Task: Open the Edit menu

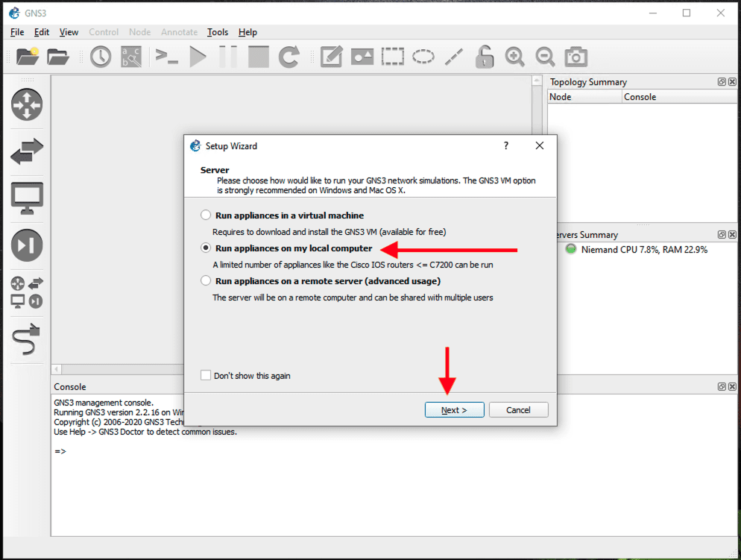Action: click(42, 32)
